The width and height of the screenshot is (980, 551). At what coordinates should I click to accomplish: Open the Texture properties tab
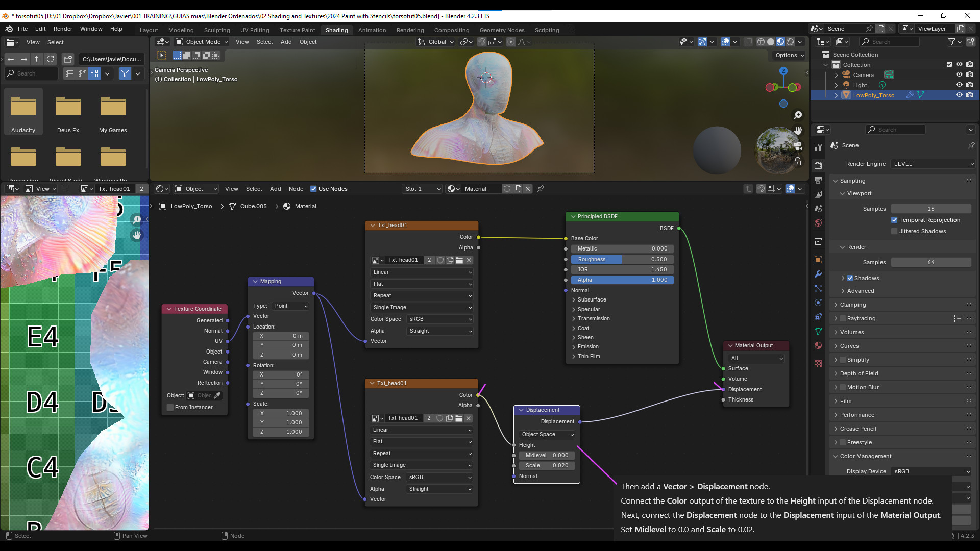point(818,364)
